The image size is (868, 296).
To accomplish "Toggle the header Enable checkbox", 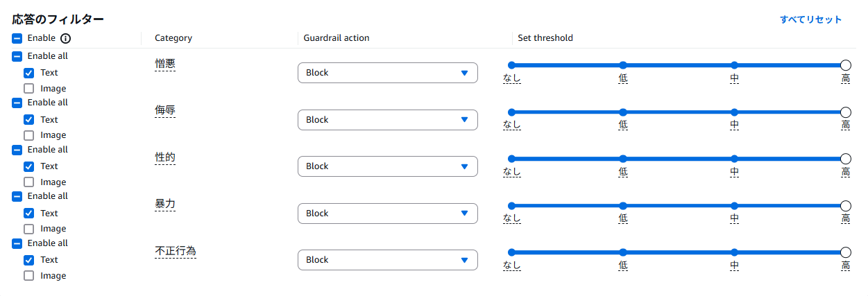I will coord(17,39).
